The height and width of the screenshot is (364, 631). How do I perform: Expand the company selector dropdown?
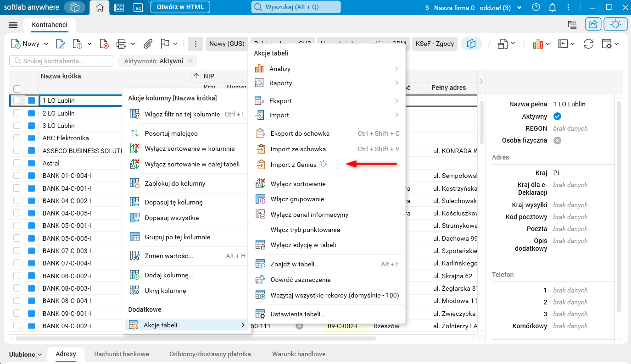click(519, 8)
